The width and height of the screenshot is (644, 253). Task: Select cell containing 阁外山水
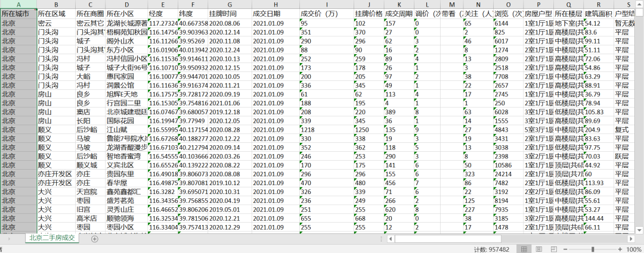click(126, 41)
